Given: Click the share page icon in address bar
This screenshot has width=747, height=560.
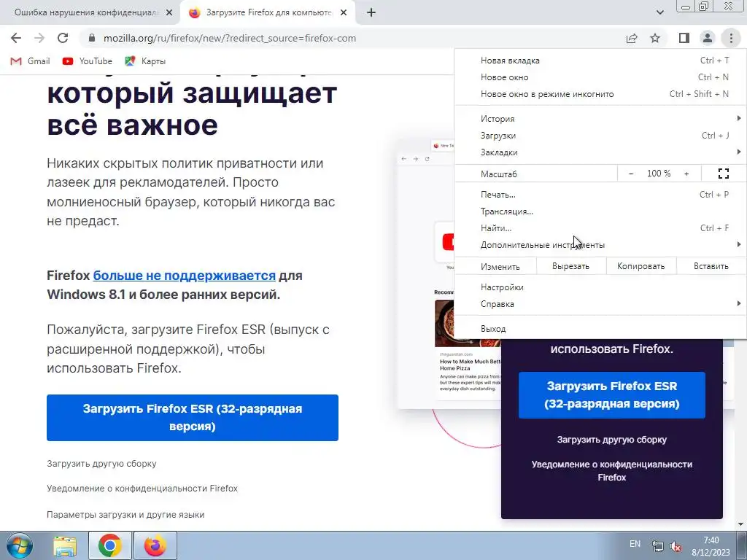Looking at the screenshot, I should [x=632, y=38].
